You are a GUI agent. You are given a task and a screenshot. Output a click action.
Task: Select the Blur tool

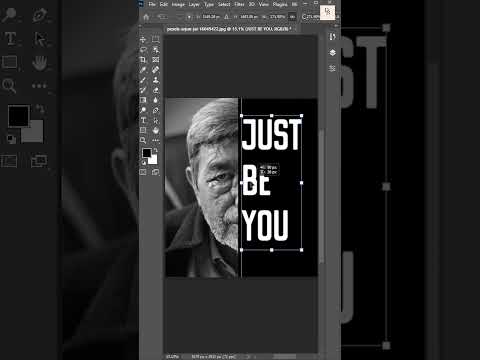(x=155, y=100)
